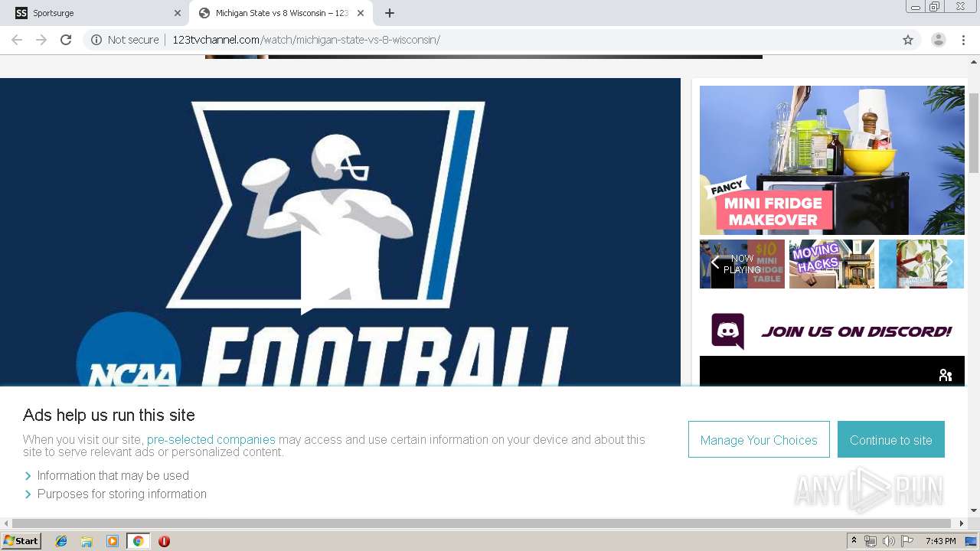Launch Internet Explorer from taskbar
The height and width of the screenshot is (551, 980).
point(61,541)
